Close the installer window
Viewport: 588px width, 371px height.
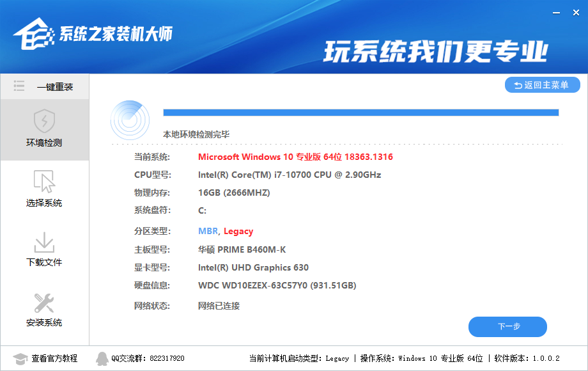click(x=576, y=13)
